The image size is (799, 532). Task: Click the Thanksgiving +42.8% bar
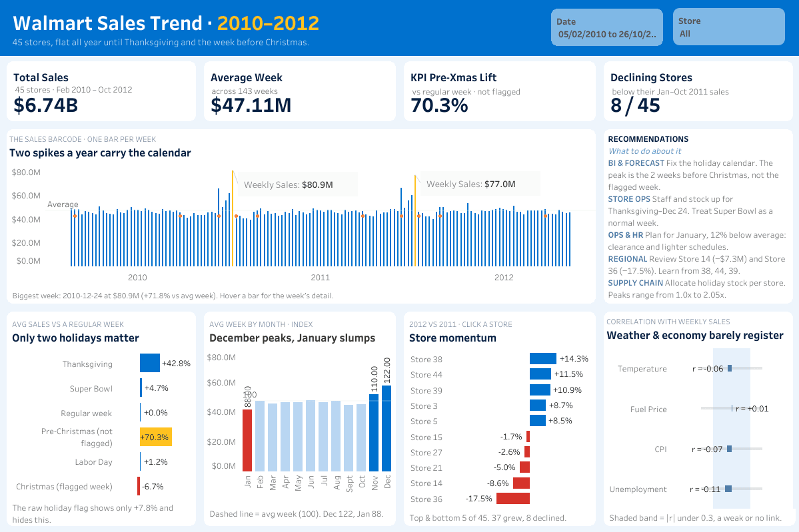pyautogui.click(x=150, y=363)
